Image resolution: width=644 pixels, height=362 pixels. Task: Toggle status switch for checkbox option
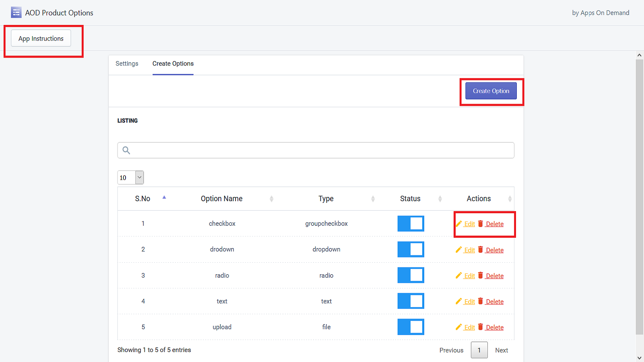pos(411,224)
